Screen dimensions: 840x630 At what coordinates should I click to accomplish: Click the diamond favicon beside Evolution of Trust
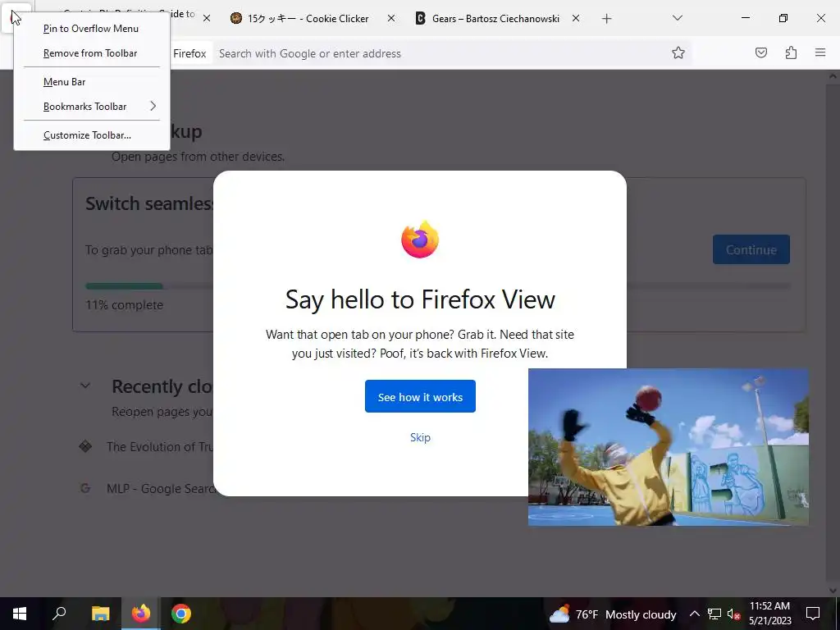(85, 445)
